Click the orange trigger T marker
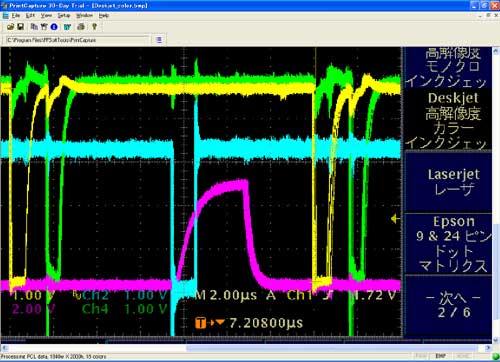This screenshot has height=362, width=500. click(200, 323)
